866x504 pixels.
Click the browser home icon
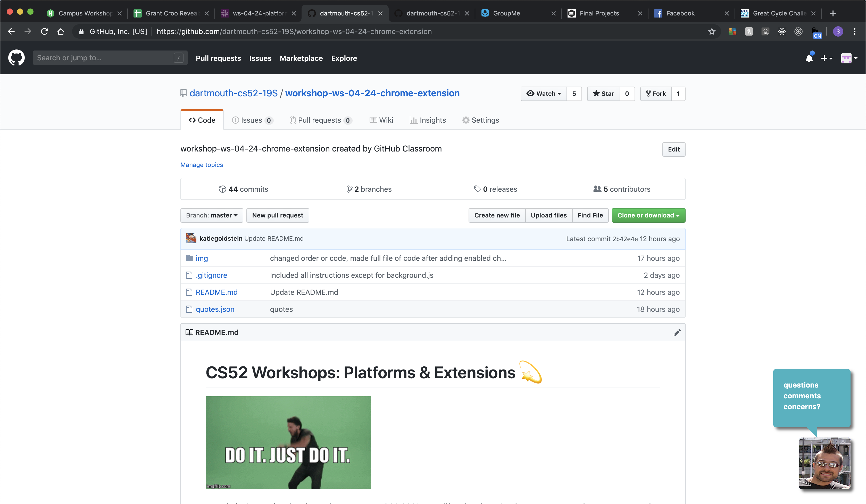61,32
